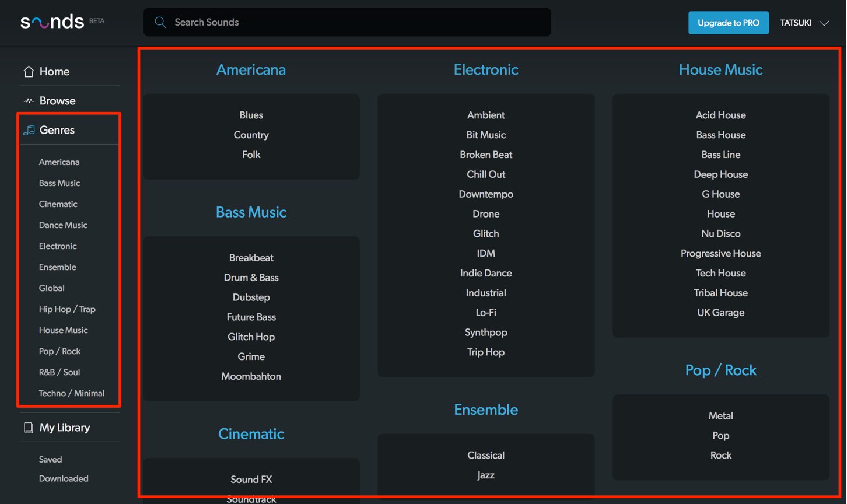This screenshot has height=504, width=847.
Task: Click Upgrade to PRO button
Action: point(729,23)
